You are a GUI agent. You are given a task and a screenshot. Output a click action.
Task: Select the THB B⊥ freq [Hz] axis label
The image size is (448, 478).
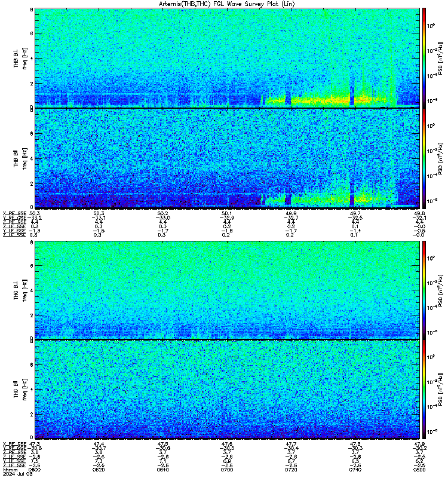coord(20,58)
